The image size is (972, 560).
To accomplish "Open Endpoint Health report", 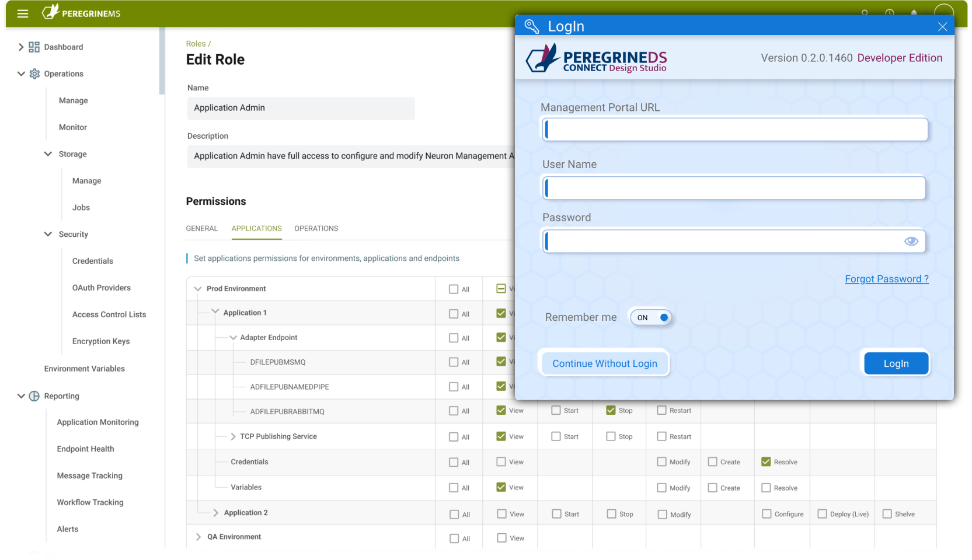I will [x=86, y=449].
